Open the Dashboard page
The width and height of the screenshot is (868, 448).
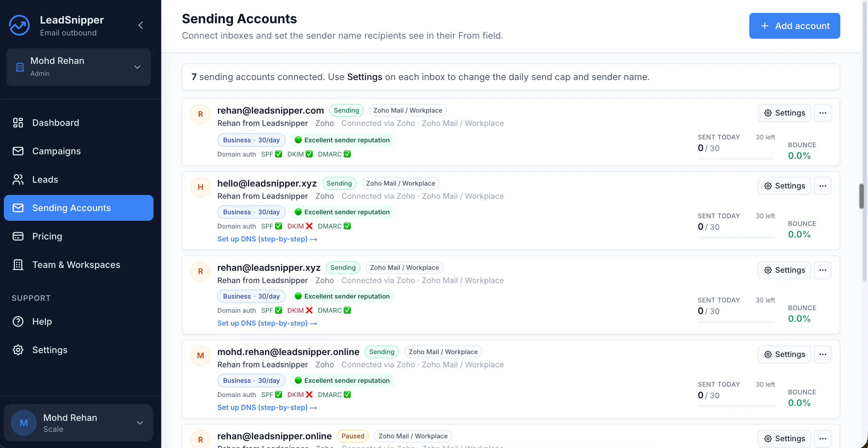click(x=78, y=122)
